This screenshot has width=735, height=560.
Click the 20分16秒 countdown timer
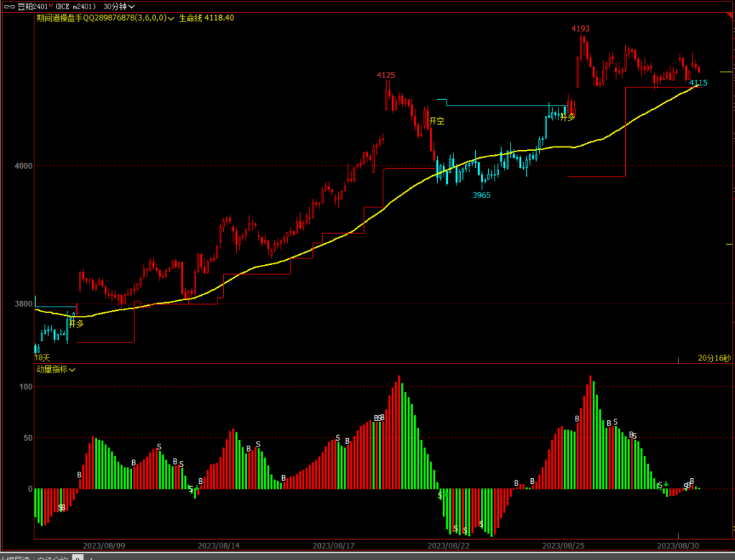click(713, 358)
